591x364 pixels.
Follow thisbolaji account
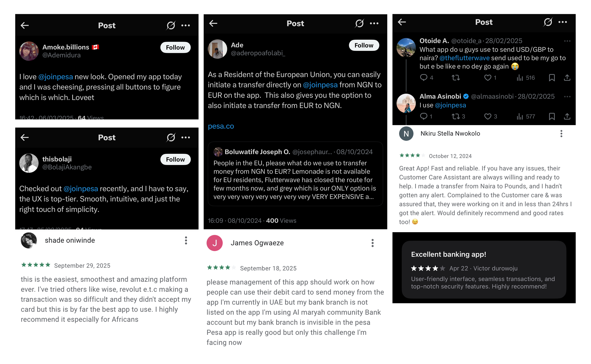tap(175, 159)
